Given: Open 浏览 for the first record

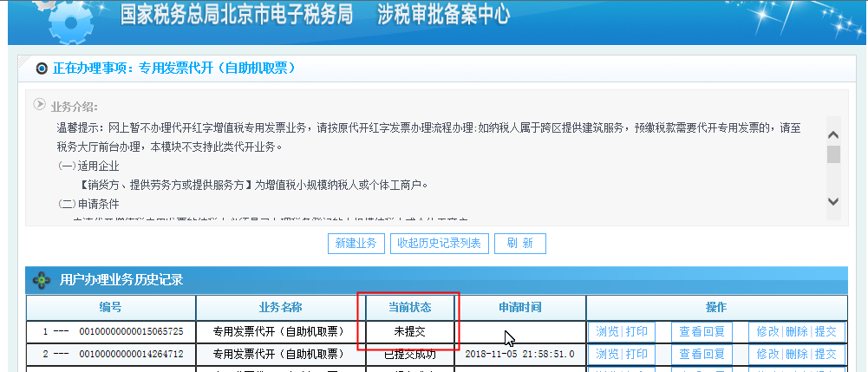Looking at the screenshot, I should tap(607, 331).
